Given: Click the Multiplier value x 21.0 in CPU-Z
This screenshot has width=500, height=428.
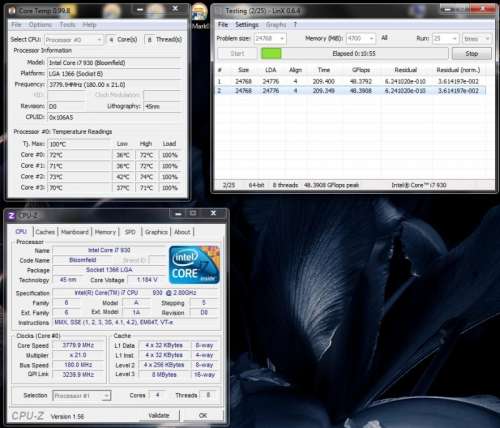Looking at the screenshot, I should pyautogui.click(x=78, y=355).
